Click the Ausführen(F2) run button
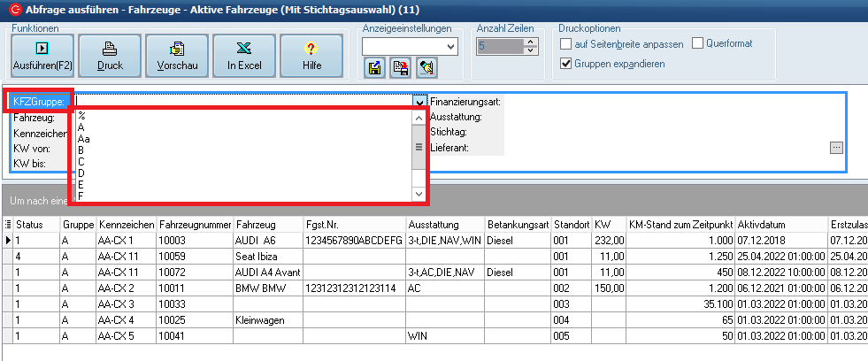Image resolution: width=868 pixels, height=361 pixels. pos(42,57)
